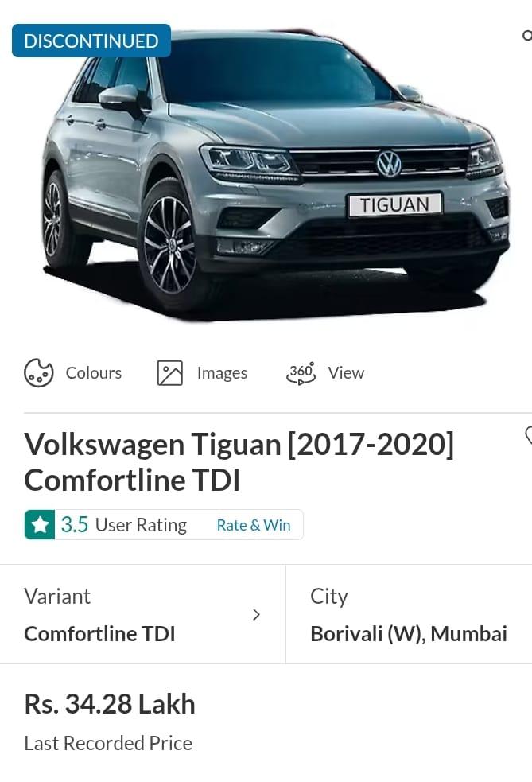Click the Rs. 34.28 Lakh price

110,704
